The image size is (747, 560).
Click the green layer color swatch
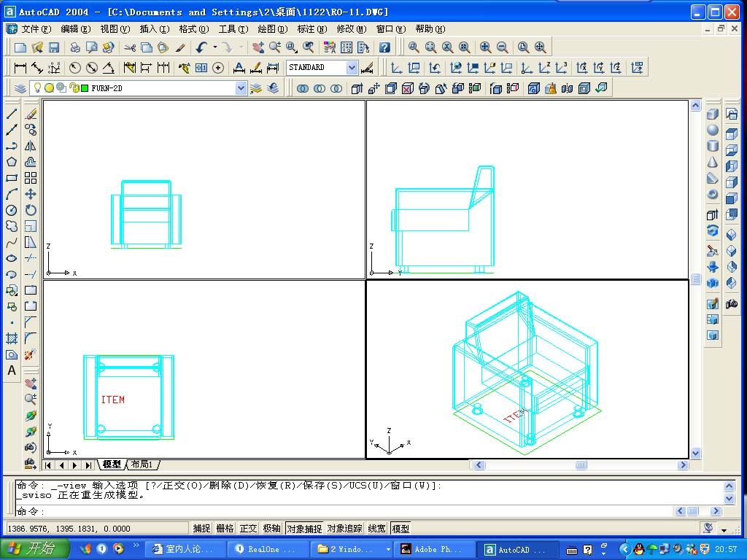tap(85, 88)
